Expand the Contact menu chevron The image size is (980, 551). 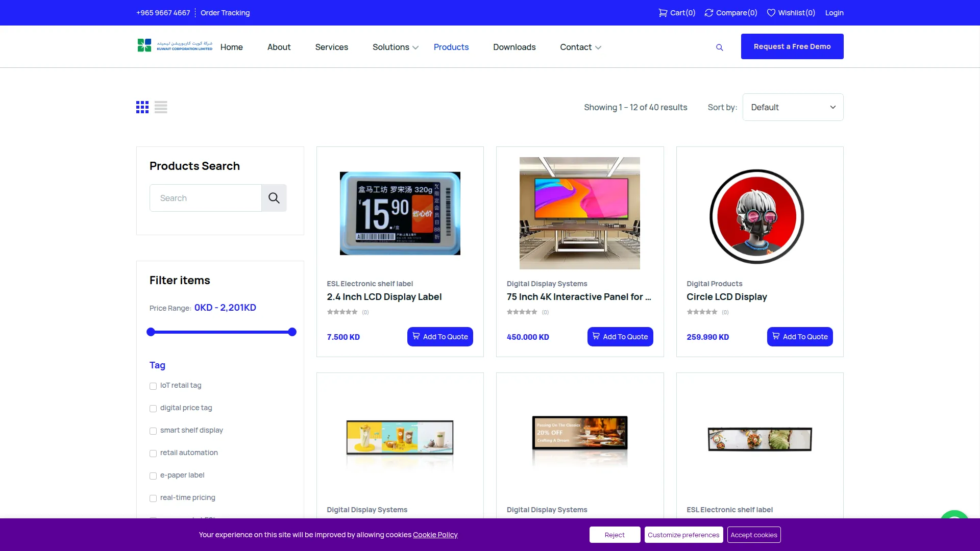tap(598, 47)
